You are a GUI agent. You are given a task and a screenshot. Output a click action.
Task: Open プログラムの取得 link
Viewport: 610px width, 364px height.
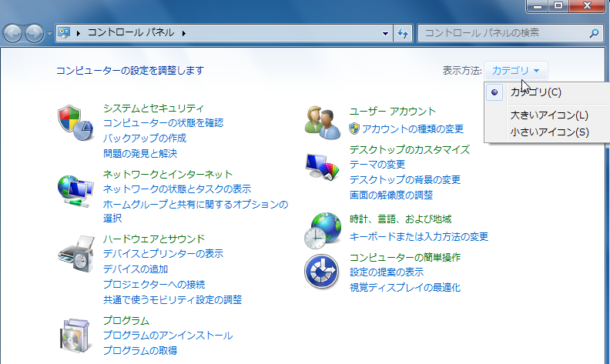(x=140, y=350)
